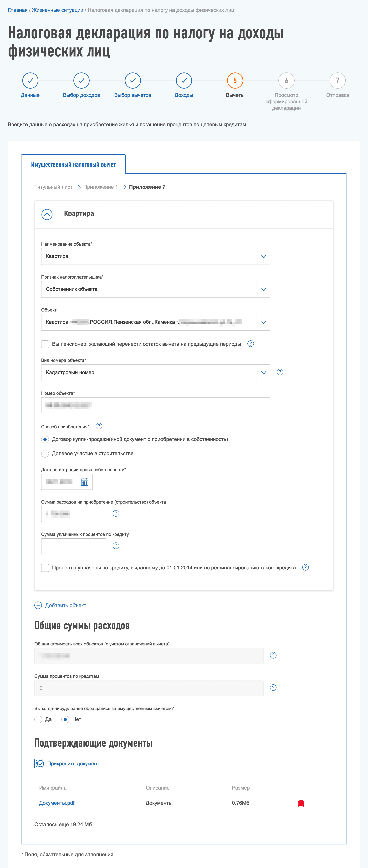368x868 pixels.
Task: Open the Имущественный налоговый вычет tab
Action: (73, 164)
